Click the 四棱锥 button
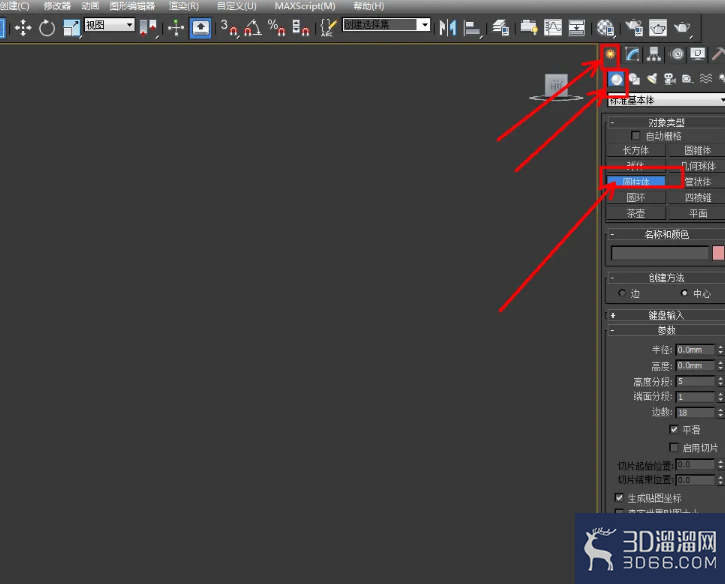This screenshot has width=725, height=584. click(x=697, y=197)
